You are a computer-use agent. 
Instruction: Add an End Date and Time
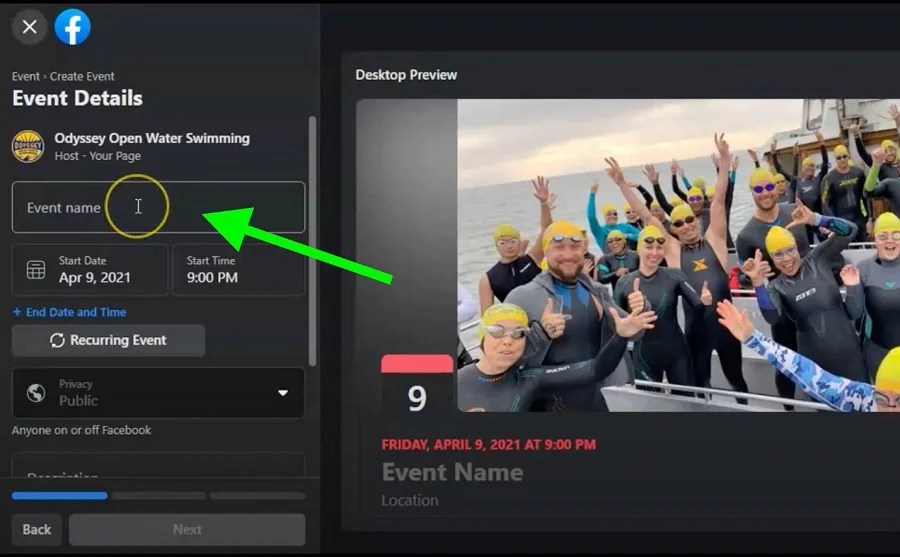click(69, 312)
